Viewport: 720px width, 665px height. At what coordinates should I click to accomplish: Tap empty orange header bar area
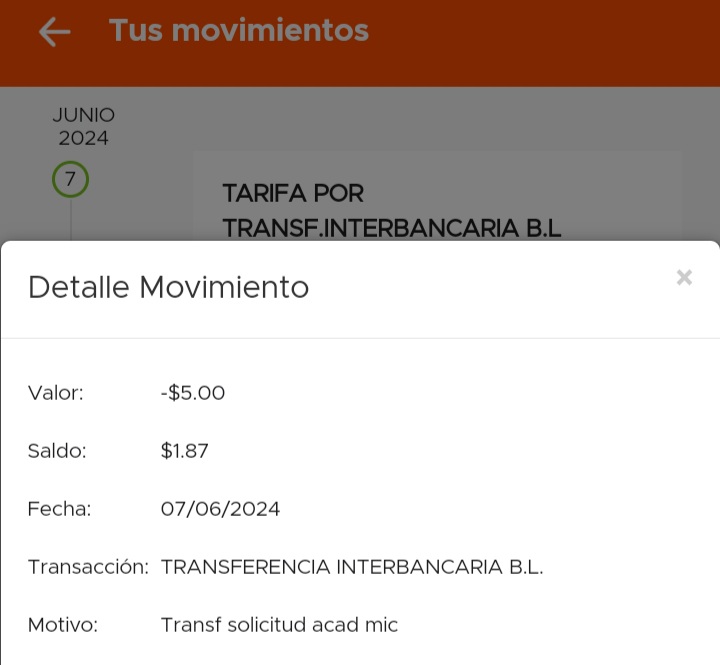click(x=560, y=40)
